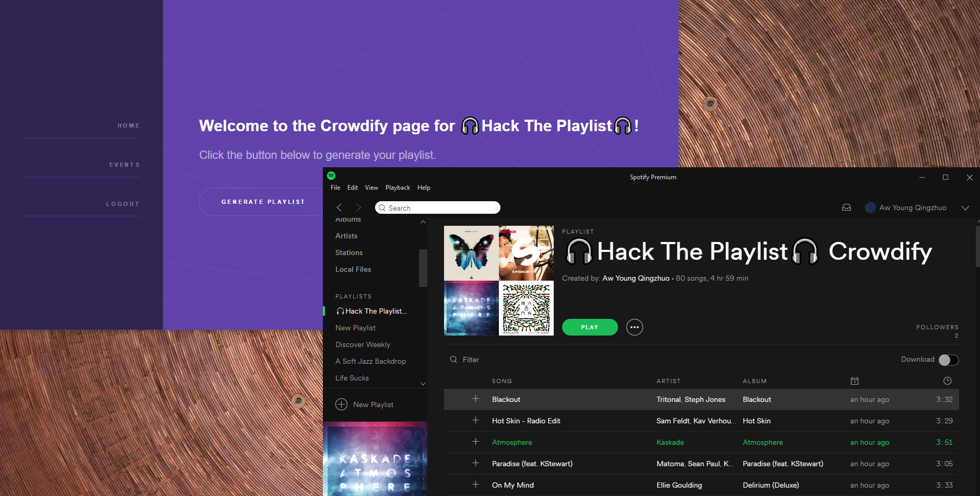Screen dimensions: 980x496
Task: Click the plus icon next to Atmosphere
Action: point(475,442)
